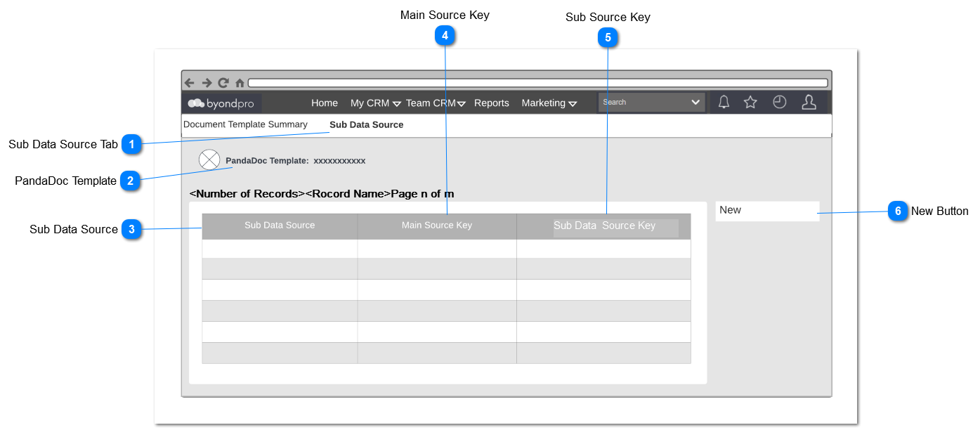Click the Sub Data Source Key column header
The image size is (980, 430).
point(604,226)
